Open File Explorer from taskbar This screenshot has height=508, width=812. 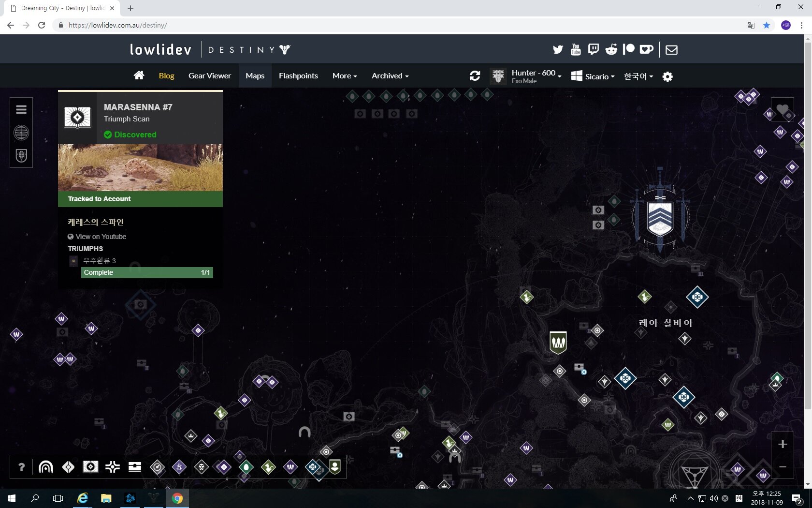106,498
